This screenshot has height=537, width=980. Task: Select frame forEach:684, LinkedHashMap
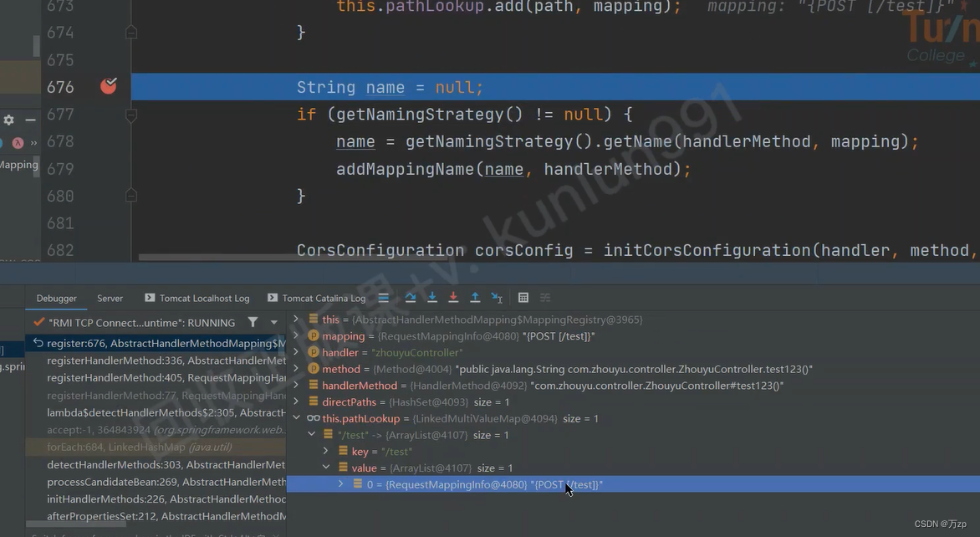tap(156, 447)
